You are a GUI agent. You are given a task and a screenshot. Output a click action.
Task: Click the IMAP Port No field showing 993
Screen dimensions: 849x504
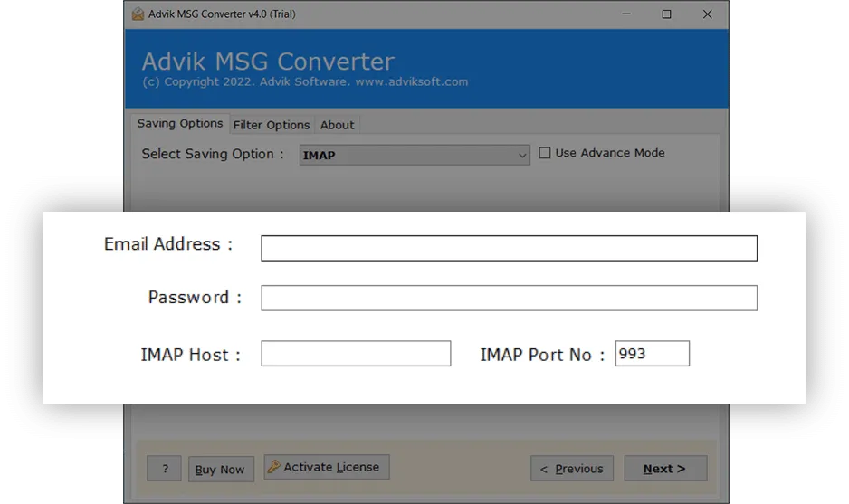pyautogui.click(x=652, y=354)
